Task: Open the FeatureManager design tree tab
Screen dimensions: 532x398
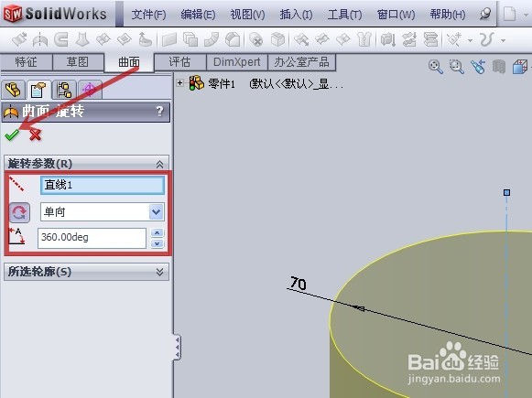Action: click(x=13, y=90)
